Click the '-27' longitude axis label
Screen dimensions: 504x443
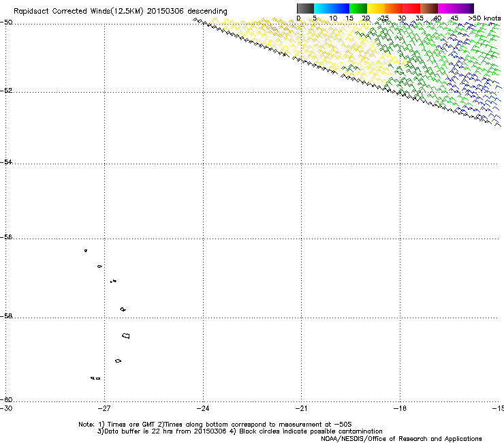(104, 408)
